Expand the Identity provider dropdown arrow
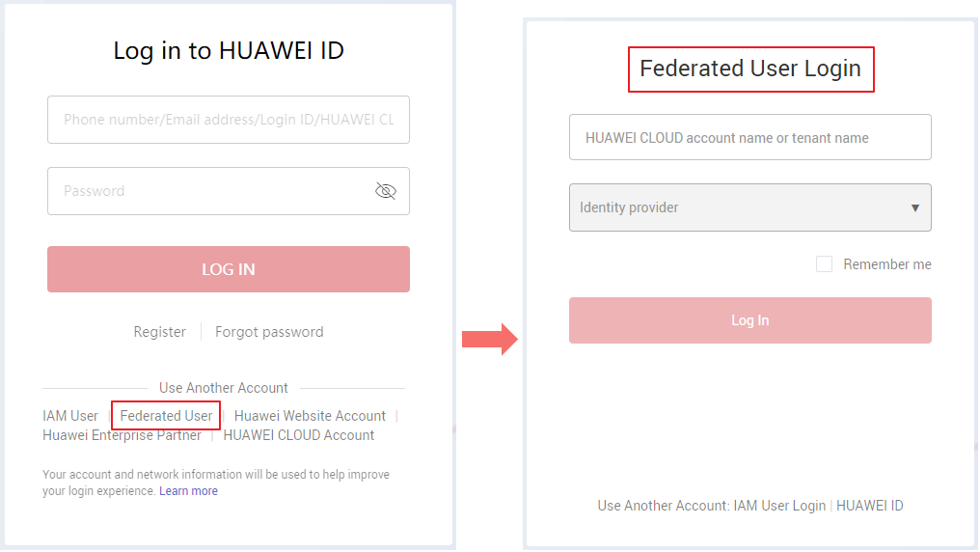The height and width of the screenshot is (552, 980). (915, 208)
